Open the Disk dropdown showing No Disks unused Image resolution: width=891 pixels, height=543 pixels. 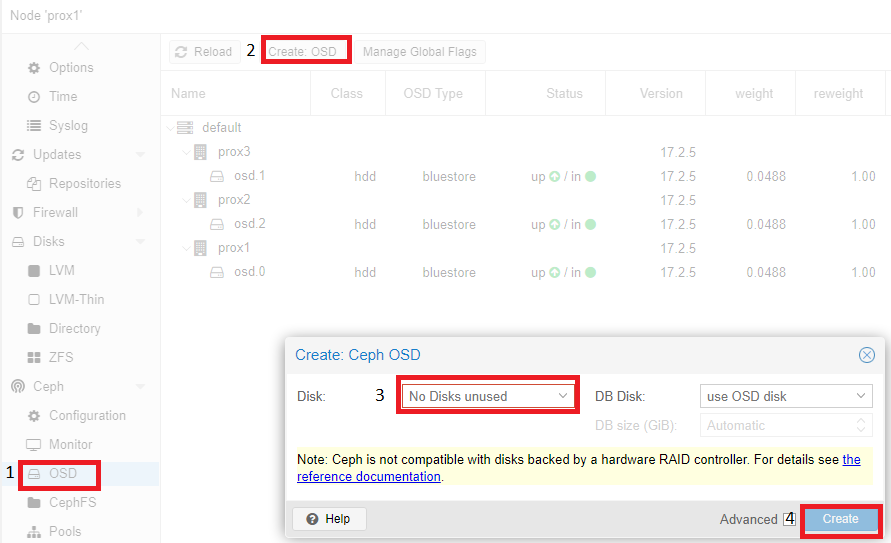click(x=487, y=396)
